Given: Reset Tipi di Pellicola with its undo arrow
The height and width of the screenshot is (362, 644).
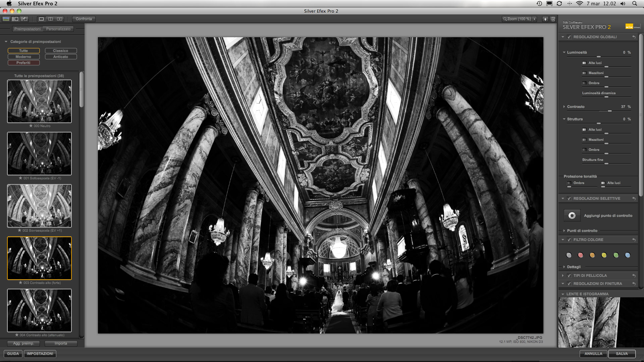Looking at the screenshot, I should click(634, 276).
